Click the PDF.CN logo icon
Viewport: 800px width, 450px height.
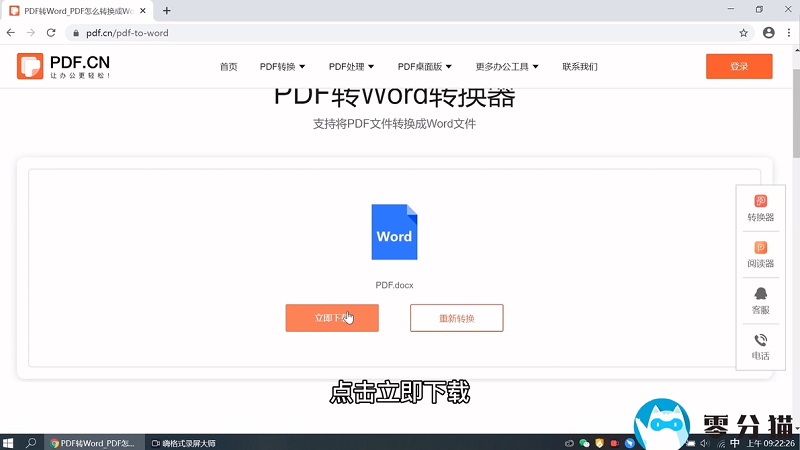point(30,66)
